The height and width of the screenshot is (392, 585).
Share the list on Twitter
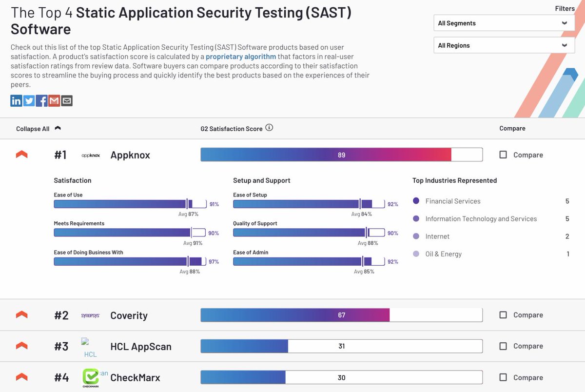29,100
